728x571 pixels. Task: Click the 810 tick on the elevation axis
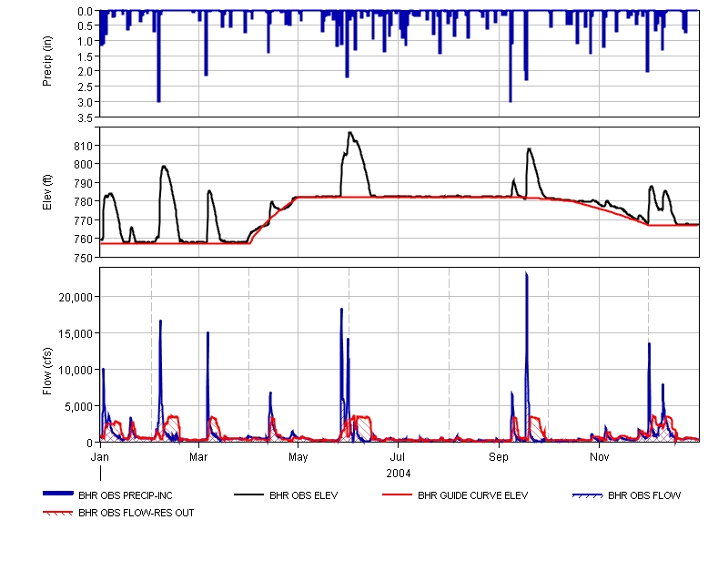click(x=84, y=147)
